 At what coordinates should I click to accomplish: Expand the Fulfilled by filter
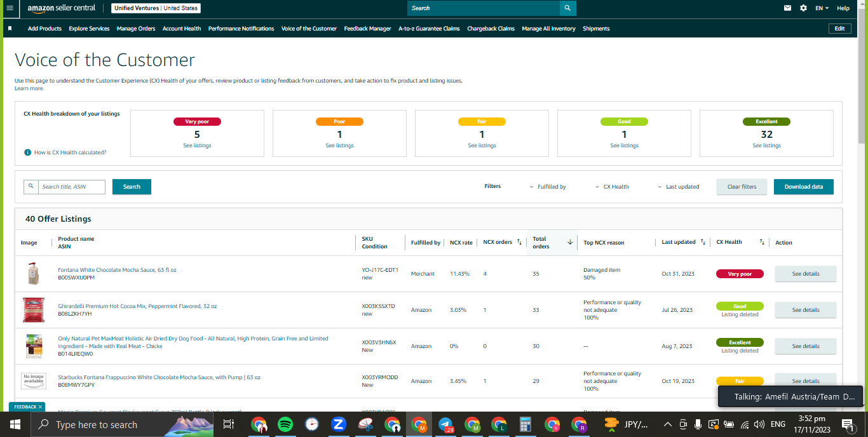click(548, 187)
